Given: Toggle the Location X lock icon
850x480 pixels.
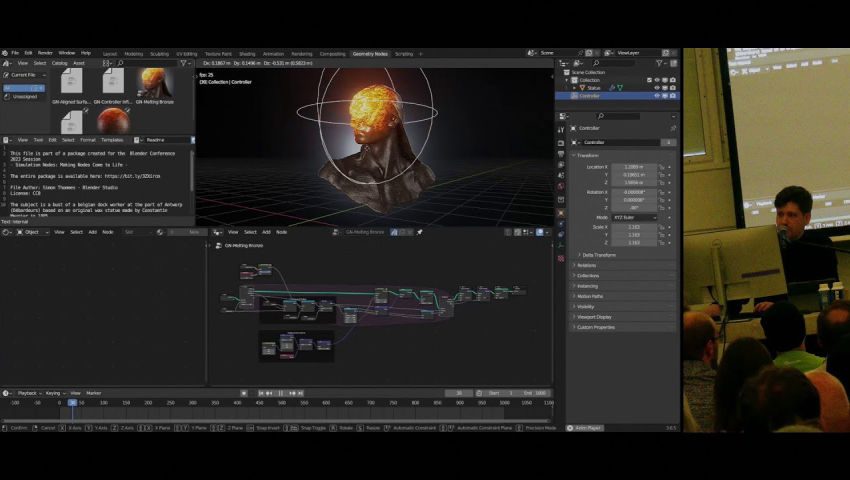Looking at the screenshot, I should coord(661,167).
